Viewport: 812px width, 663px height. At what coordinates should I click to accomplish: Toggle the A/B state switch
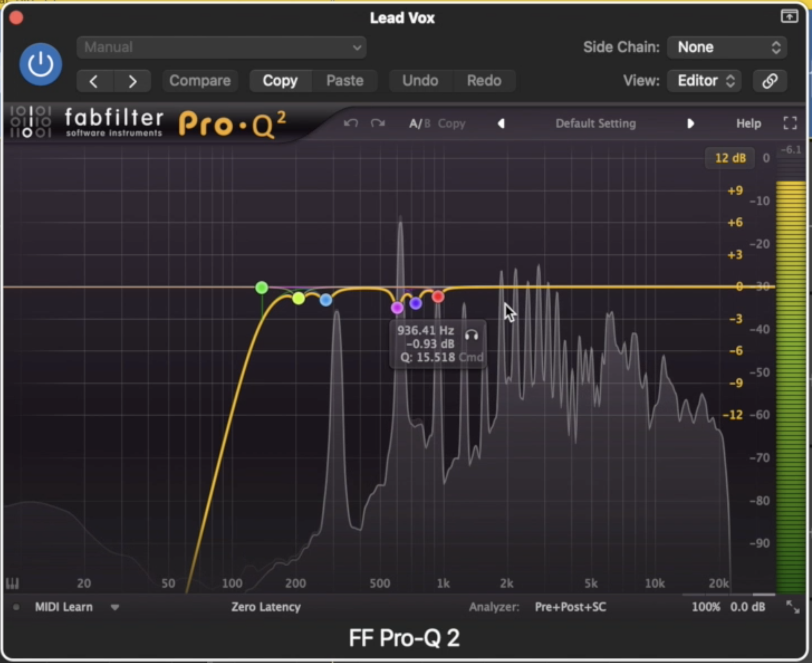[420, 124]
